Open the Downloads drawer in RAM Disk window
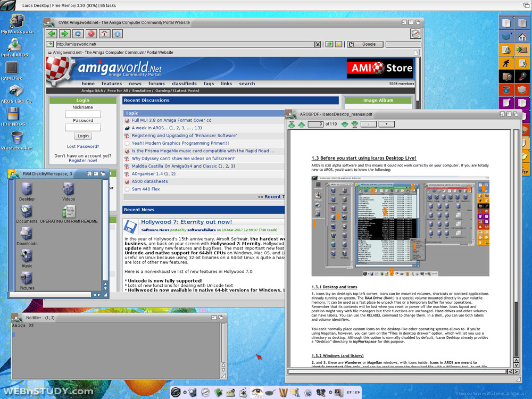Screen dimensions: 532x399 27,237
